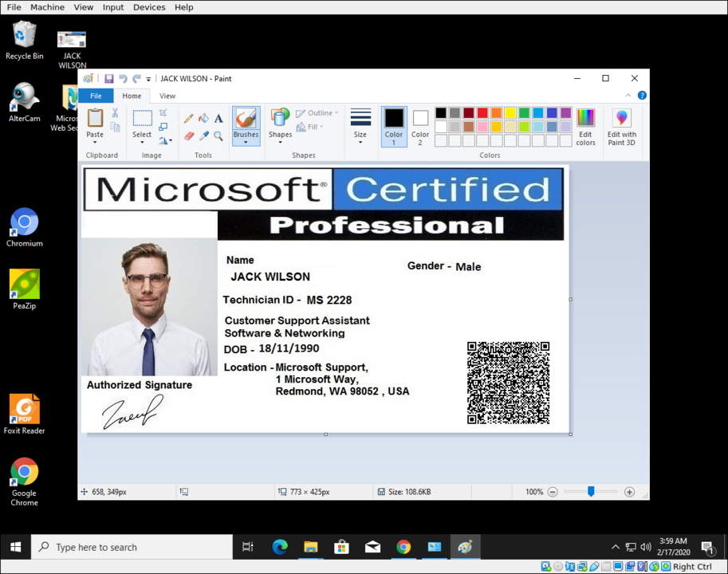Open the Rotate dropdown in Image group

pyautogui.click(x=165, y=140)
